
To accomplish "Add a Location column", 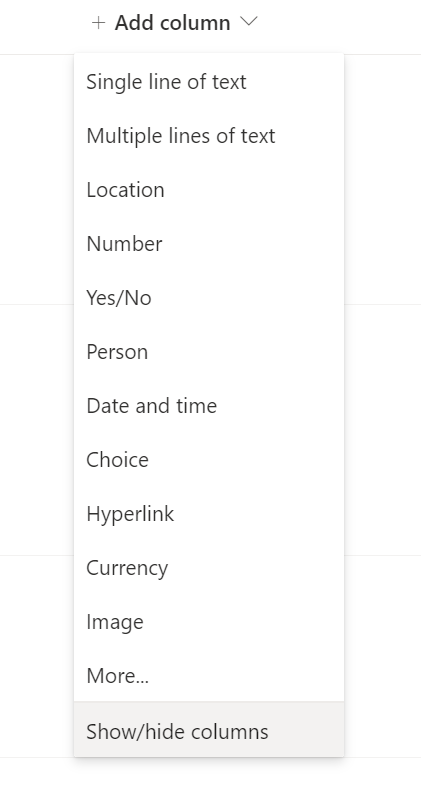I will point(209,190).
